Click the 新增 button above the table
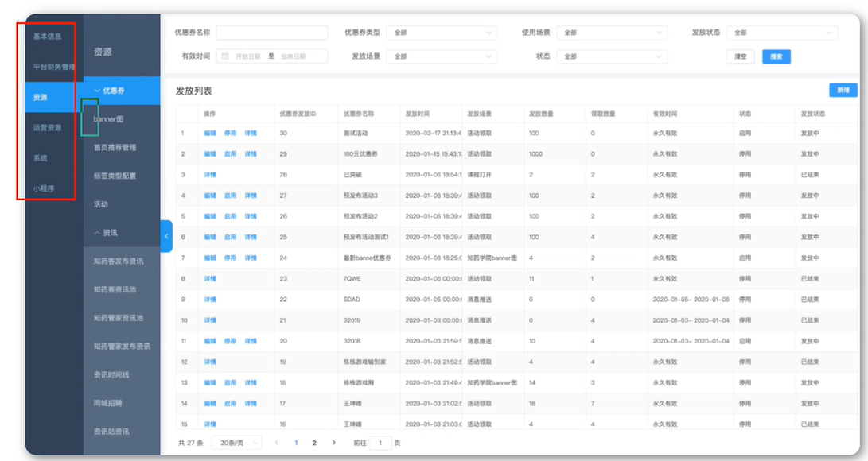This screenshot has height=461, width=868. coord(843,91)
